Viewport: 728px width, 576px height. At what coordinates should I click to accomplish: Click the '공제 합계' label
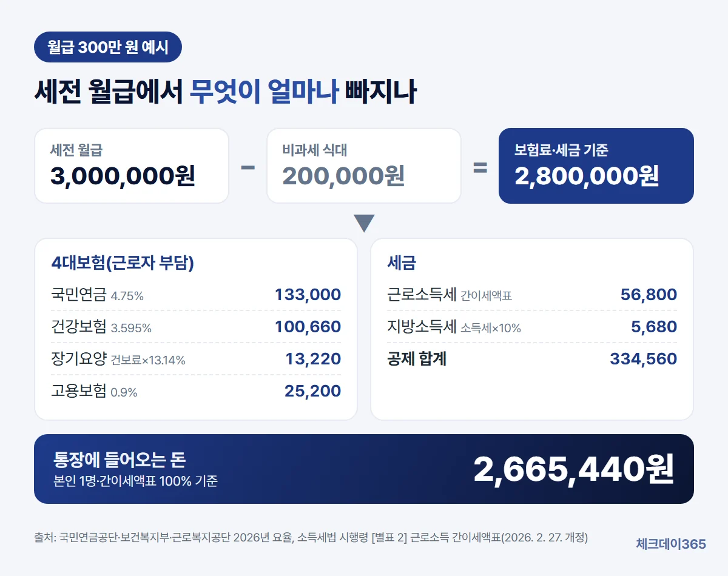[x=417, y=360]
